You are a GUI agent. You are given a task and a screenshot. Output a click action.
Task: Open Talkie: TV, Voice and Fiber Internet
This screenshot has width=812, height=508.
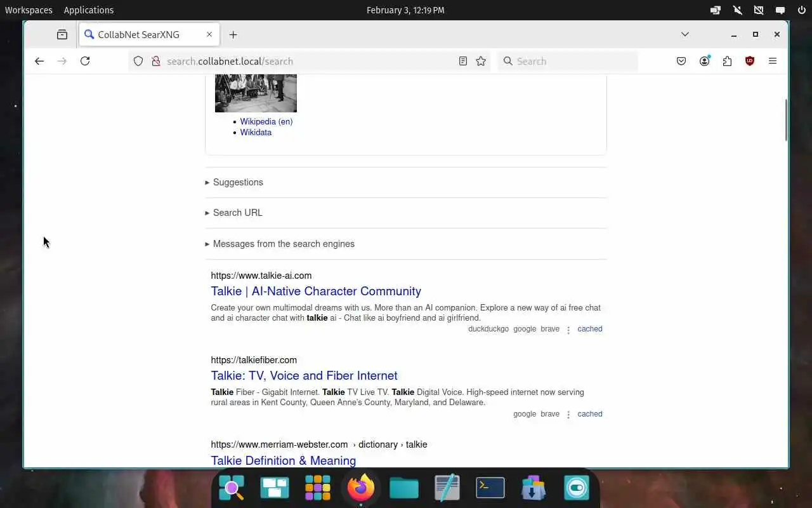click(304, 375)
